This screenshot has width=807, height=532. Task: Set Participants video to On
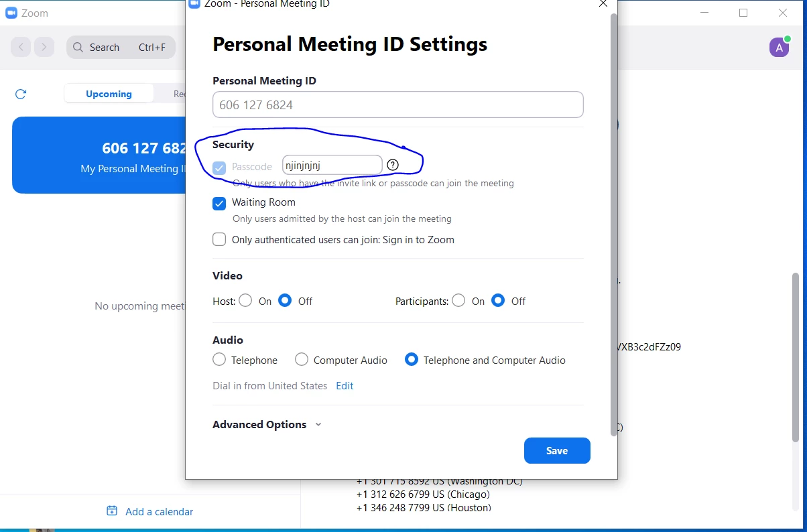[x=458, y=301]
